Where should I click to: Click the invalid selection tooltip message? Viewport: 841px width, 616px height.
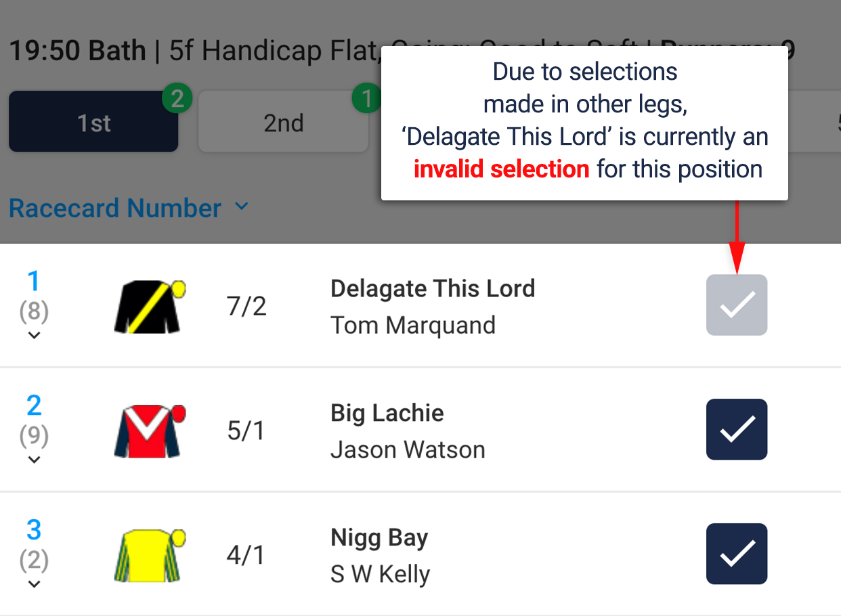tap(584, 122)
